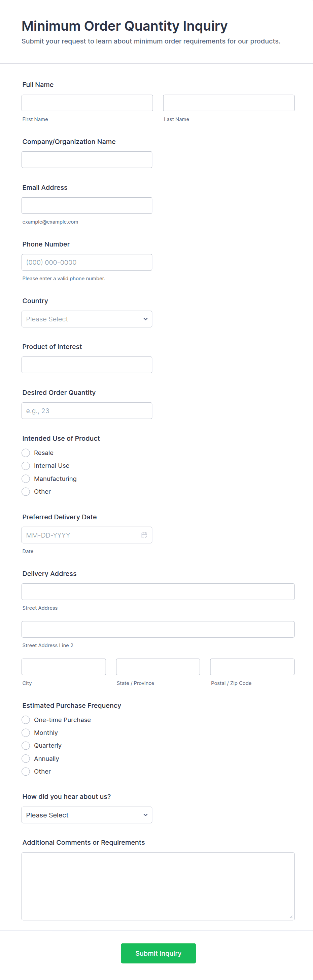
Task: Open the Country dropdown
Action: 86,319
